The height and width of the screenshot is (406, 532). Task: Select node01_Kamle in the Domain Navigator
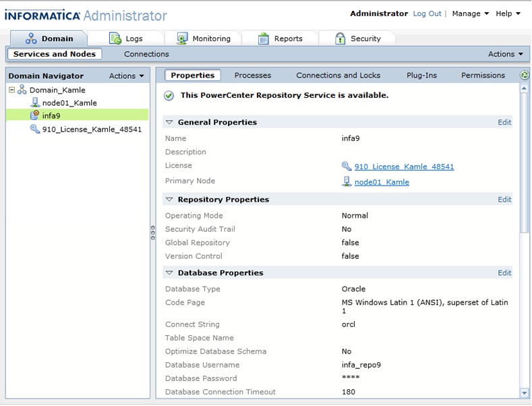(x=69, y=103)
